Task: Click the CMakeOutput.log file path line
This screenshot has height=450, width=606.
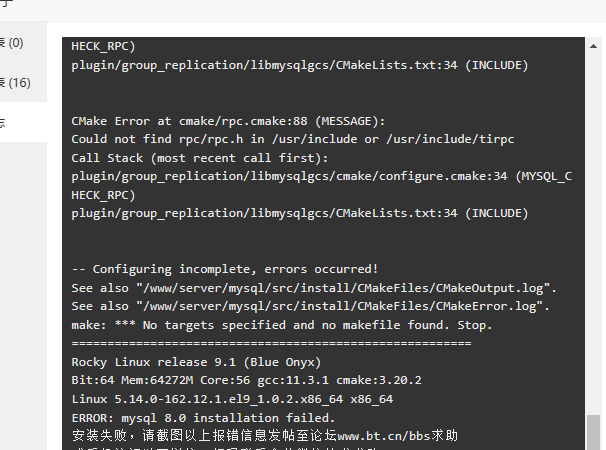Action: 314,288
